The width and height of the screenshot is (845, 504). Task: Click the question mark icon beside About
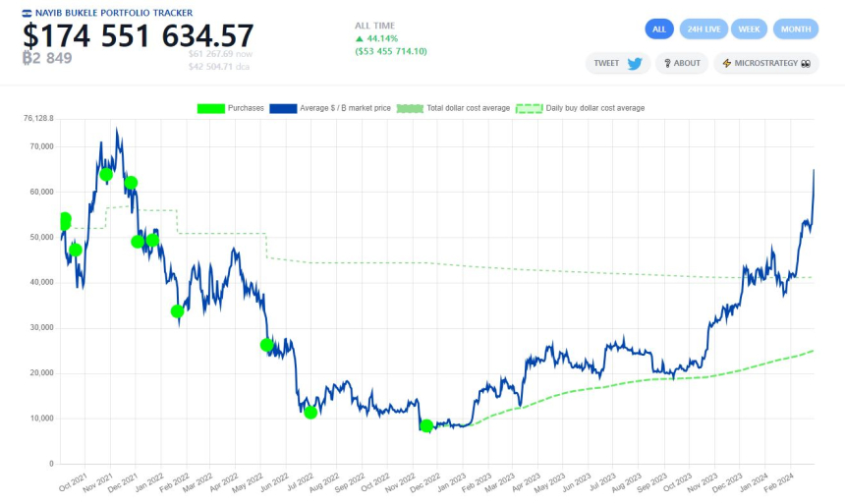(x=666, y=63)
